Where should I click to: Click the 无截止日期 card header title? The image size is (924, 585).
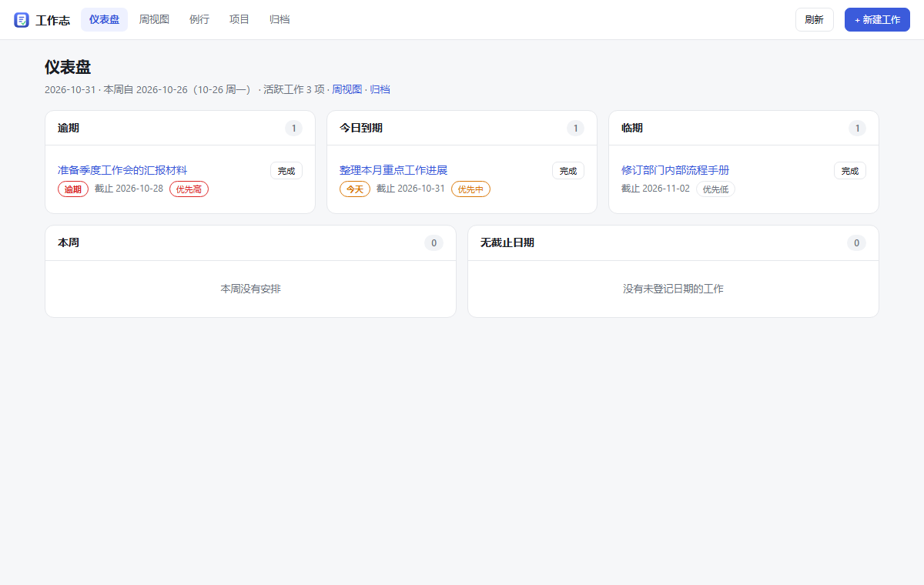pyautogui.click(x=507, y=242)
